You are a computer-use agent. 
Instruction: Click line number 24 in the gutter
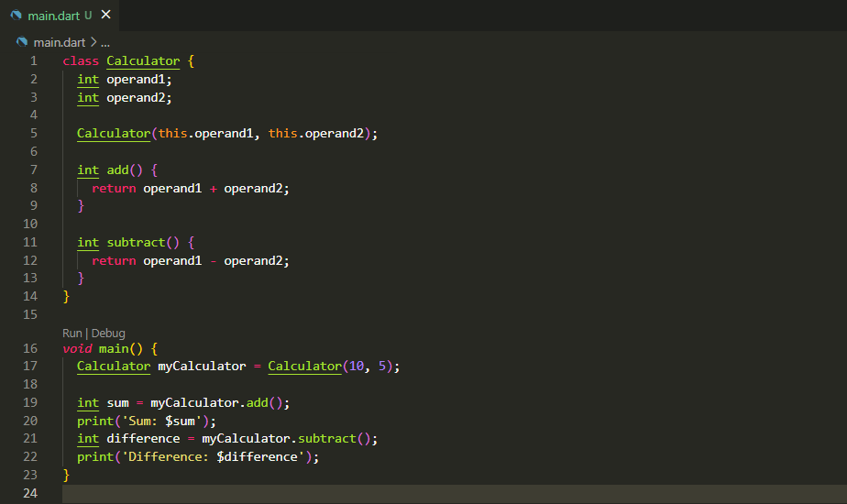pyautogui.click(x=30, y=493)
